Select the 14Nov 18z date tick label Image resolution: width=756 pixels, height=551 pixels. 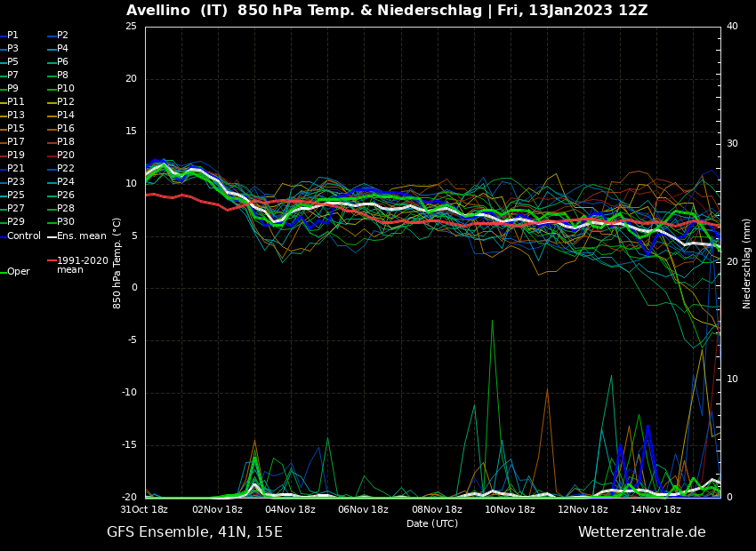click(655, 509)
